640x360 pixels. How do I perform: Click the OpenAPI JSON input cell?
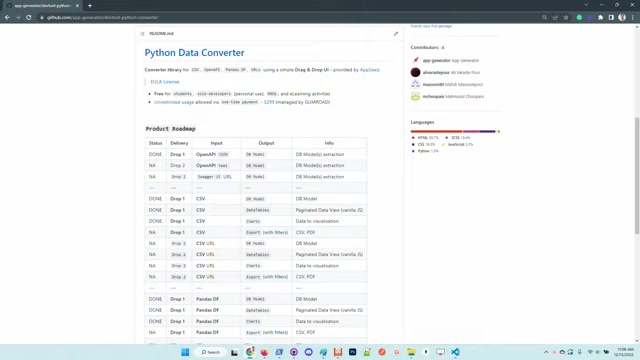click(216, 154)
